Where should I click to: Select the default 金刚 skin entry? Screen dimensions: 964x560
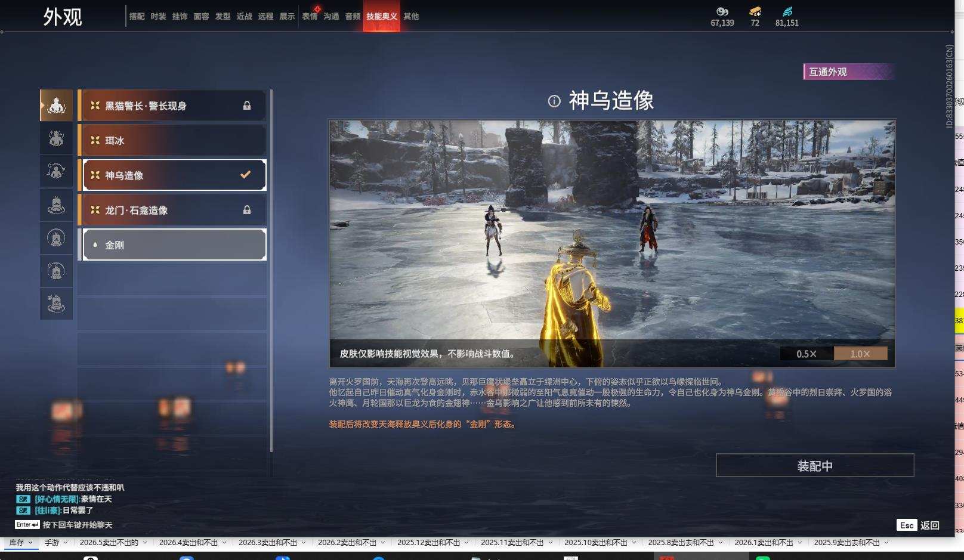click(x=172, y=245)
